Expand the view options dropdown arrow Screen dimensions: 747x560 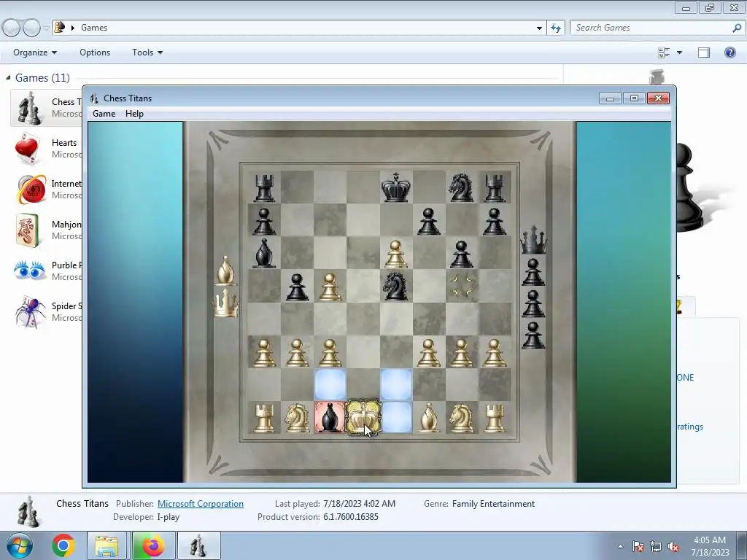pyautogui.click(x=679, y=52)
